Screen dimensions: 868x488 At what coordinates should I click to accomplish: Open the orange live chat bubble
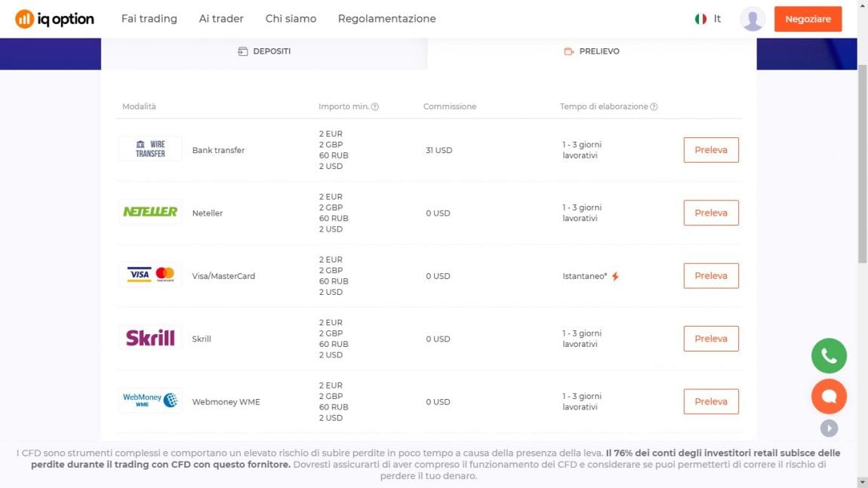pos(829,396)
